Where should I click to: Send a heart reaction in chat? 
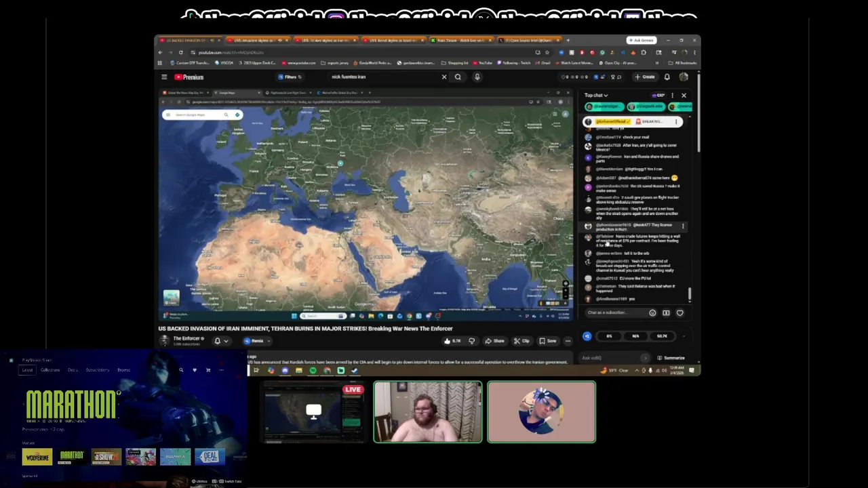[679, 313]
